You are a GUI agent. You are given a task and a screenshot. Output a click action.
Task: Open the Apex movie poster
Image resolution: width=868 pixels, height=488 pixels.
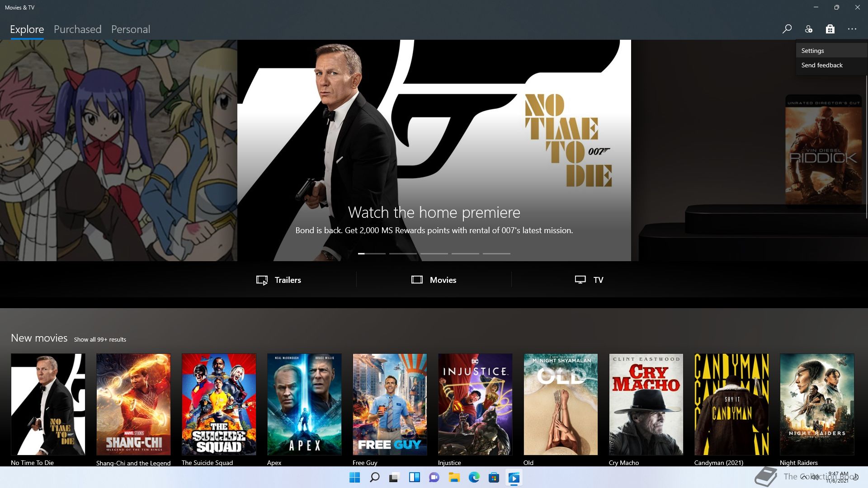304,404
